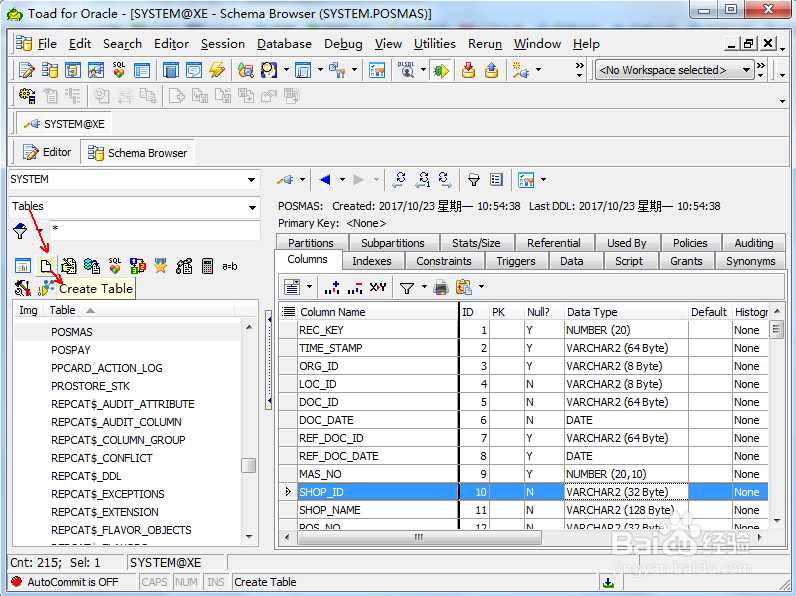Viewport: 796px width, 596px height.
Task: Select the REC_KEY column row
Action: click(523, 330)
